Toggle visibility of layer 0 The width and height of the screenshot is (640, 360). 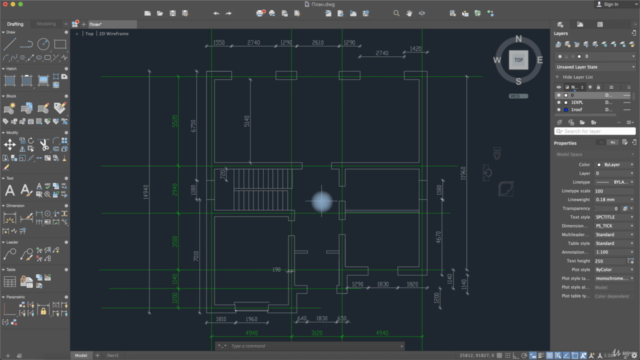(x=559, y=95)
